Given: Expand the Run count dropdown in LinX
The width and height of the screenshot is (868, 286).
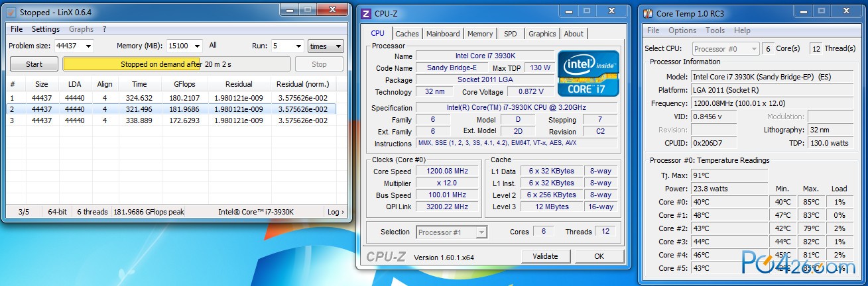Looking at the screenshot, I should (298, 46).
